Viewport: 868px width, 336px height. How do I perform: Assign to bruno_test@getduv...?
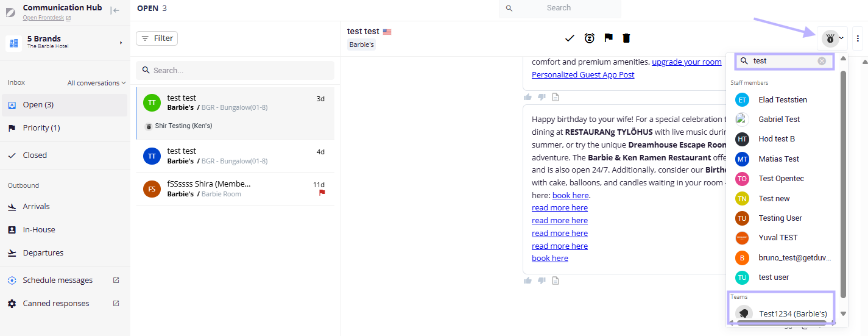[x=784, y=258]
